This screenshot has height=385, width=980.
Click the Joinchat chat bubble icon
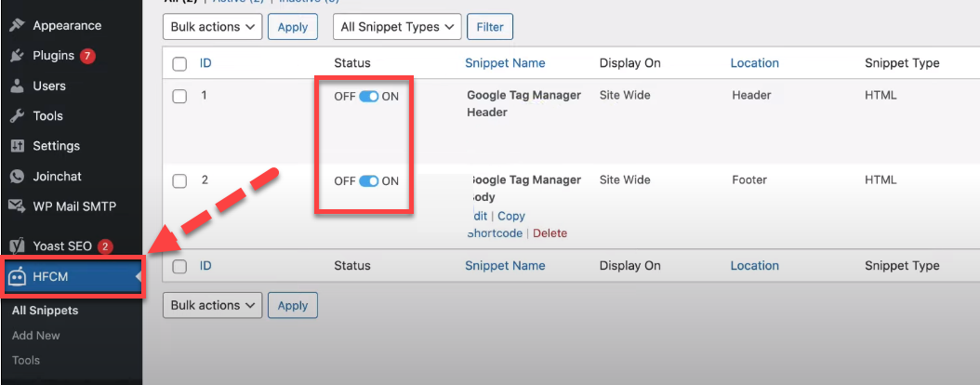pyautogui.click(x=18, y=177)
